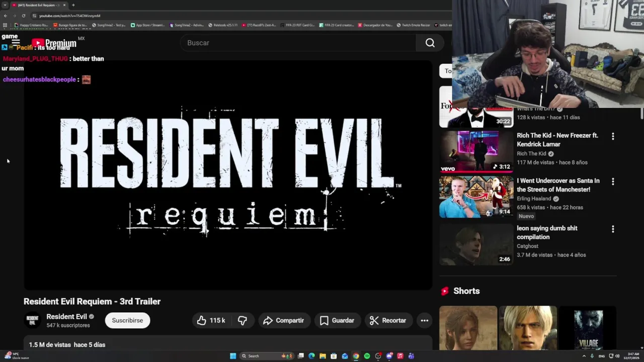This screenshot has width=644, height=362.
Task: Close the Resident Evil Requiem tab
Action: click(x=64, y=5)
